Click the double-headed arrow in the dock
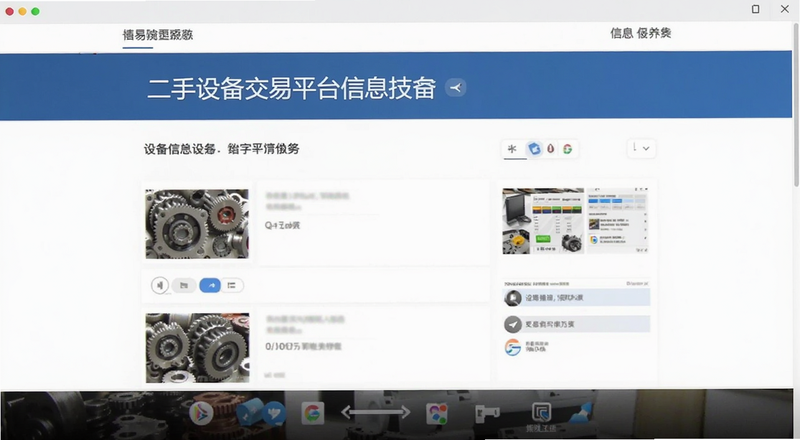The width and height of the screenshot is (800, 440). [376, 412]
